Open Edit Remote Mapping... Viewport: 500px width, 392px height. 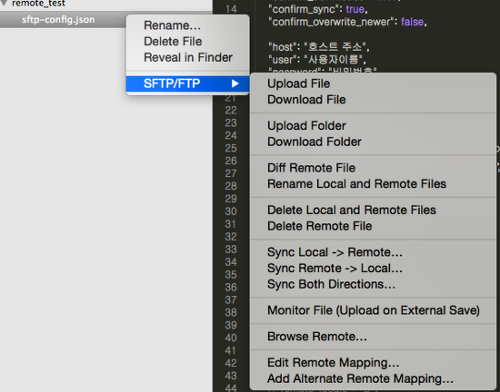pos(373,363)
